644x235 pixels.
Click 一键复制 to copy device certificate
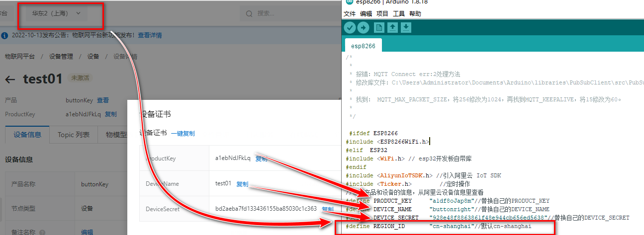tap(183, 133)
